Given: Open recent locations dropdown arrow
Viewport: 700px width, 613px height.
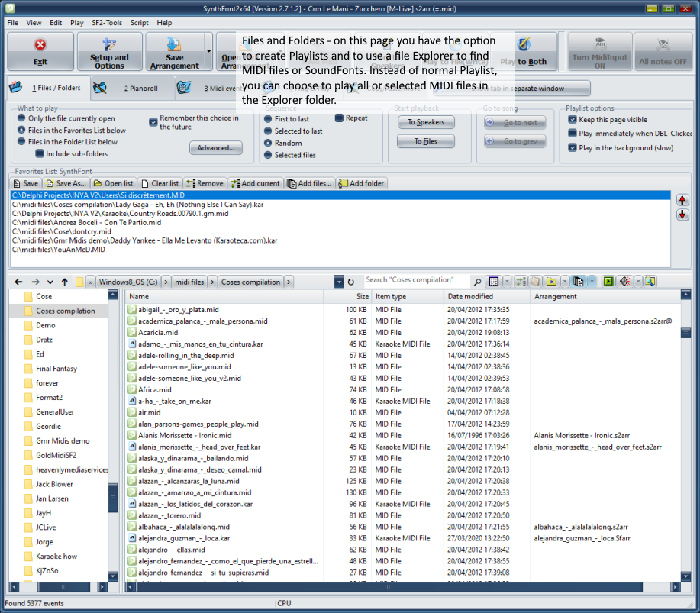Looking at the screenshot, I should tap(50, 282).
